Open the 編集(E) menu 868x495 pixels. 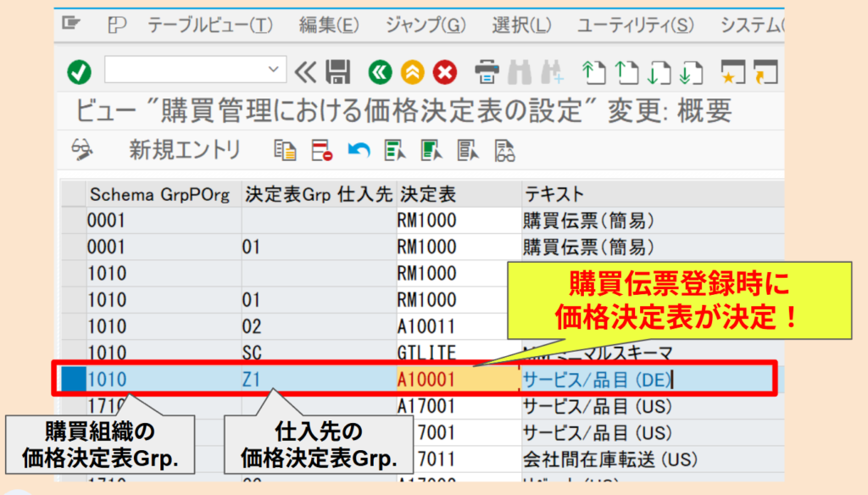pyautogui.click(x=329, y=25)
